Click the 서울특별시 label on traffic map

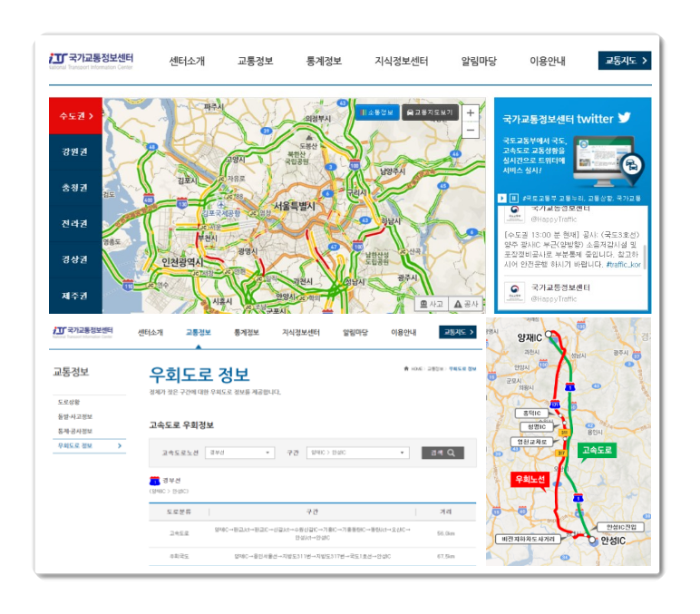pyautogui.click(x=294, y=206)
